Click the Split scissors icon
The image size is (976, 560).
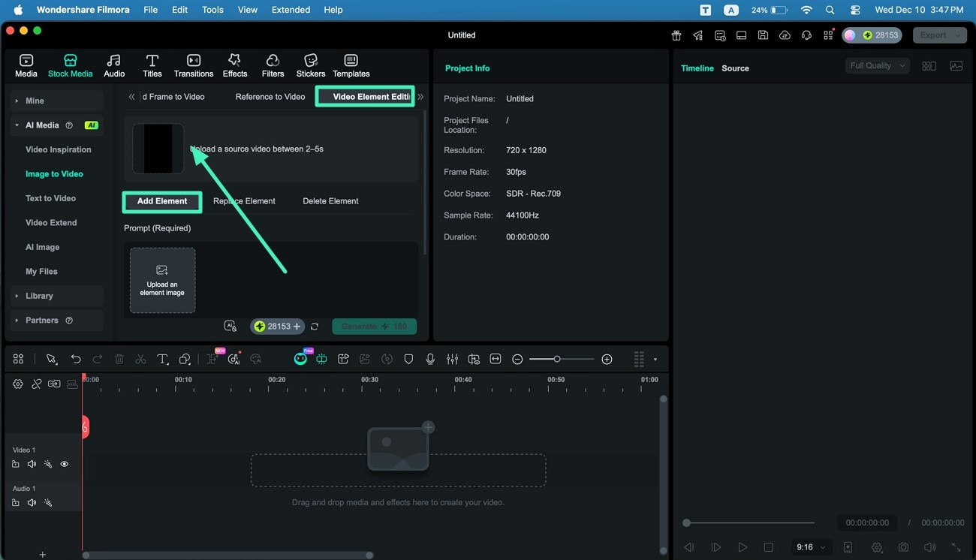point(141,359)
